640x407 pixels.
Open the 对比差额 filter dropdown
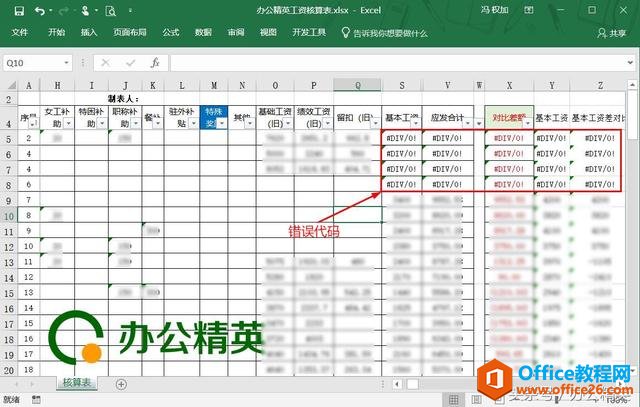coord(528,123)
